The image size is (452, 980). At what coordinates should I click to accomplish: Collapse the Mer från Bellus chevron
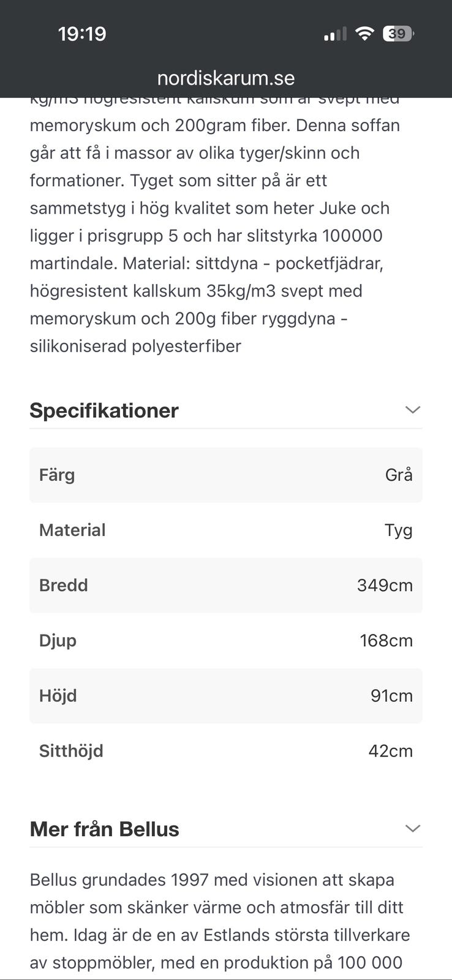413,829
